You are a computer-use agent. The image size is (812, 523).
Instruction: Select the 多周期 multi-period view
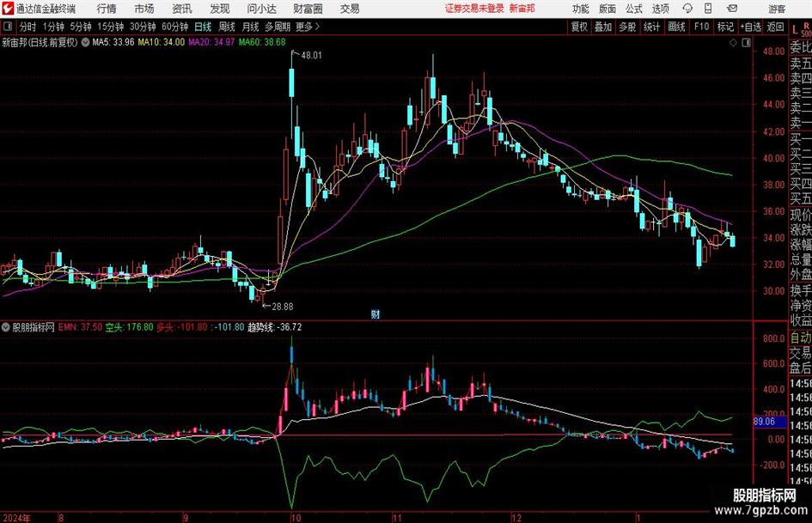point(278,27)
